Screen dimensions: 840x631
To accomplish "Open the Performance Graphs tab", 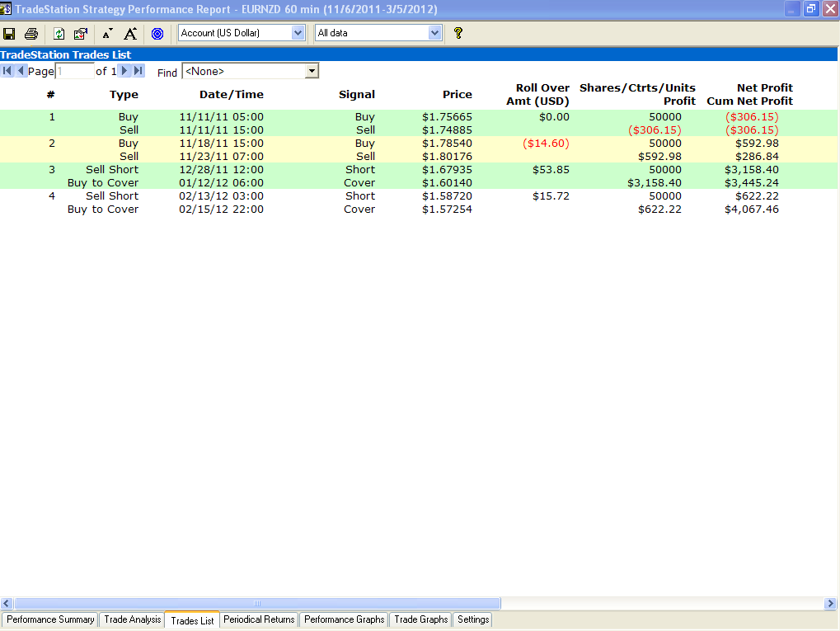I will tap(344, 619).
